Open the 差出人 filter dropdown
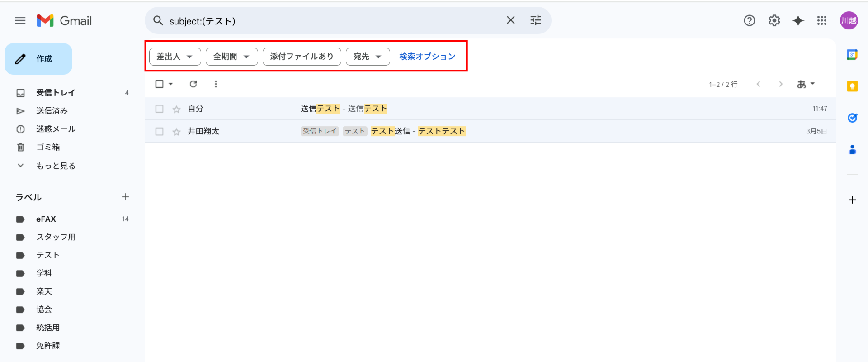The height and width of the screenshot is (362, 868). tap(175, 57)
